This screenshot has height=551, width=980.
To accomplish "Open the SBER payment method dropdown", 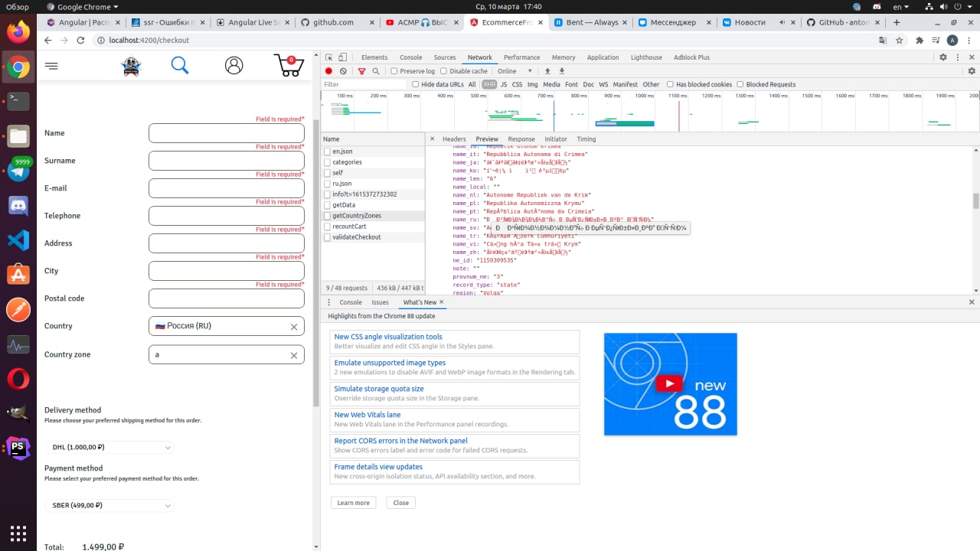I will point(109,505).
